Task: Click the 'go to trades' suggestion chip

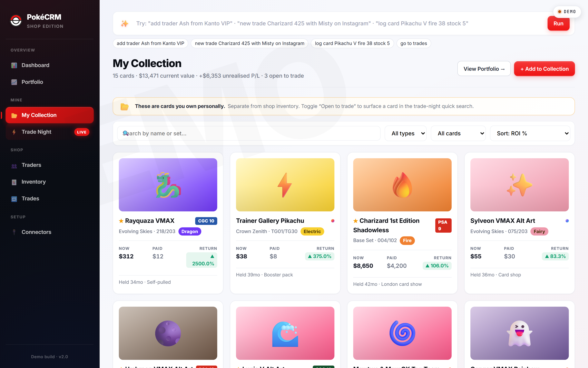Action: (x=414, y=43)
